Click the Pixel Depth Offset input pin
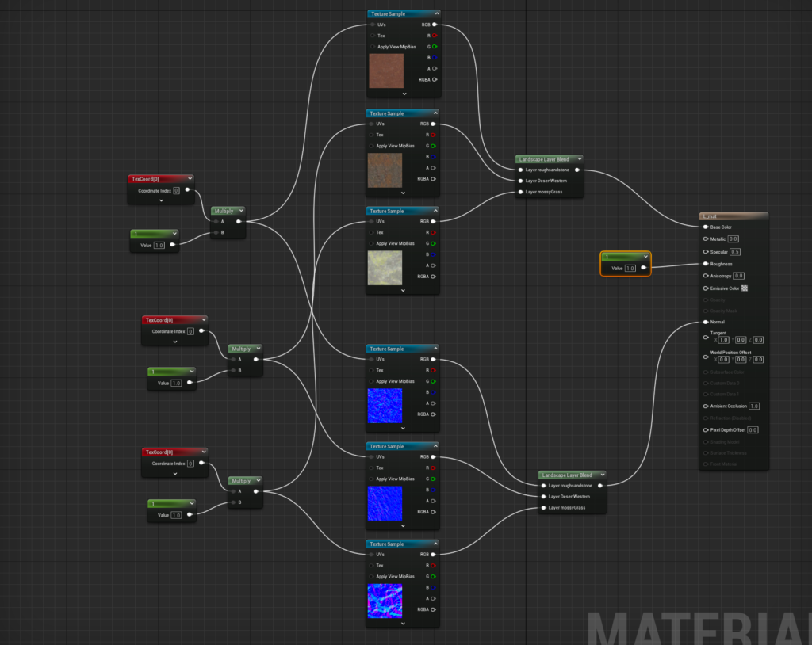812x645 pixels. 705,429
